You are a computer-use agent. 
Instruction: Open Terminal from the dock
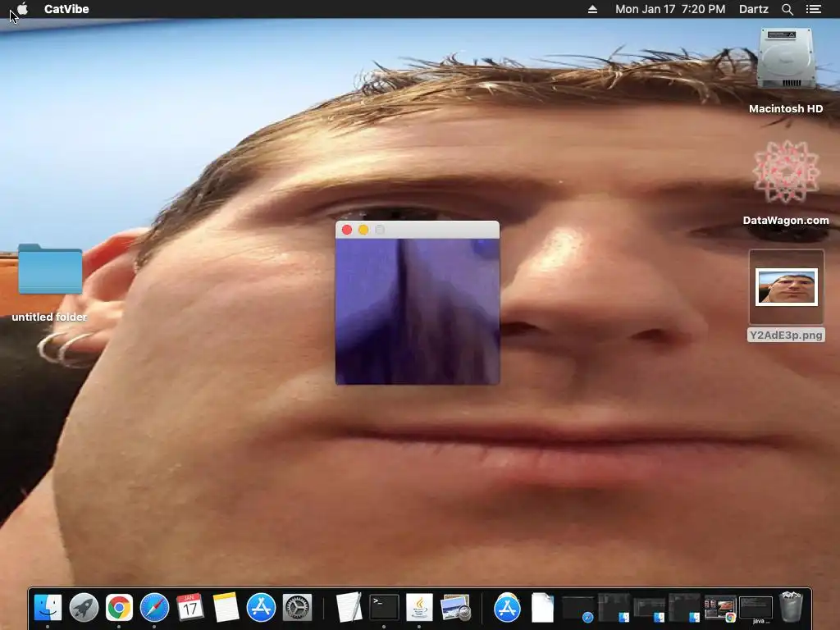pyautogui.click(x=384, y=608)
